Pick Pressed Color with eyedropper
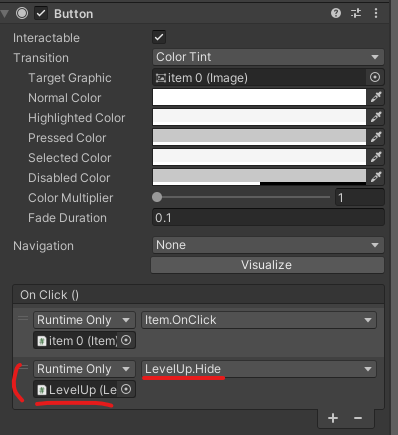Image resolution: width=398 pixels, height=435 pixels. (x=376, y=137)
